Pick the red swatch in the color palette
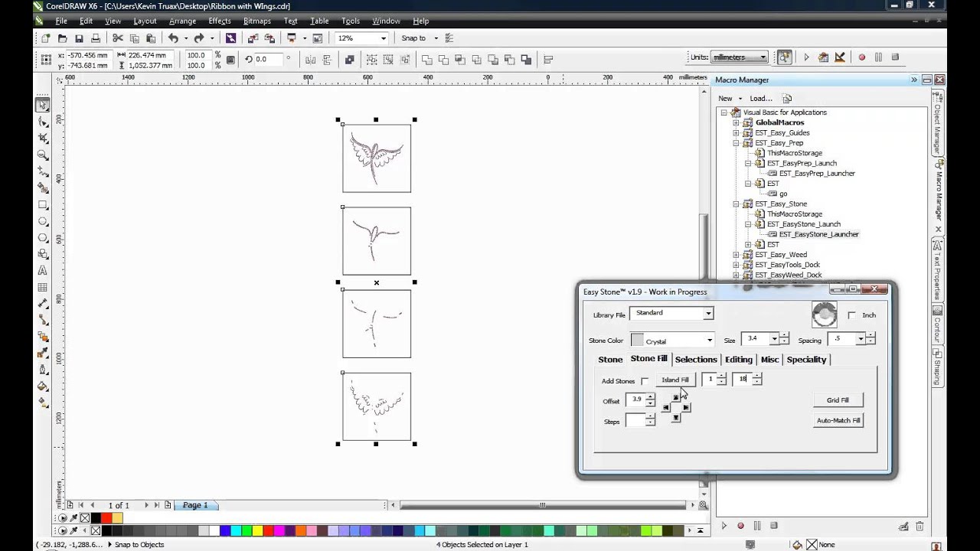980x551 pixels. point(106,518)
